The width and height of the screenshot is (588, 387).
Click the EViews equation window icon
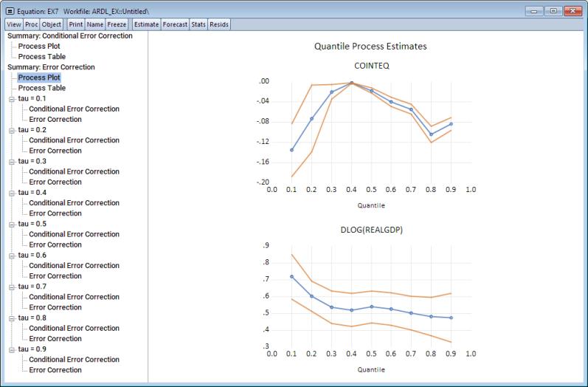pyautogui.click(x=10, y=11)
